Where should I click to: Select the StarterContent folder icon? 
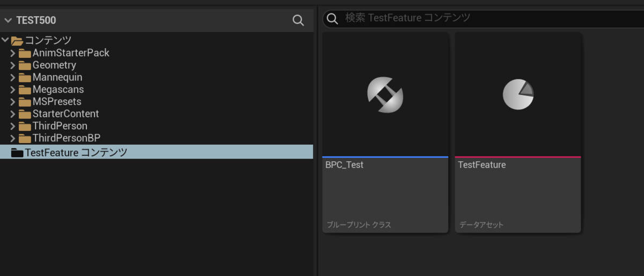(x=25, y=114)
